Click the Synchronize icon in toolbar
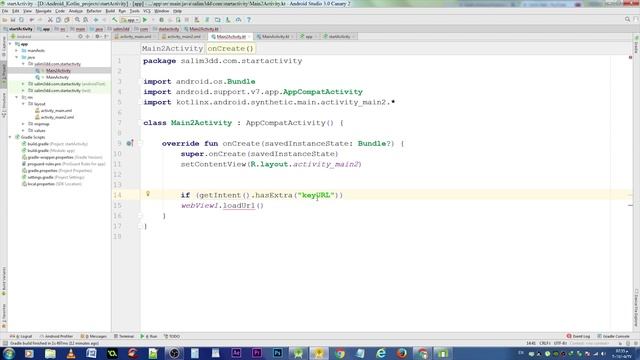640x360 pixels. tap(21, 20)
